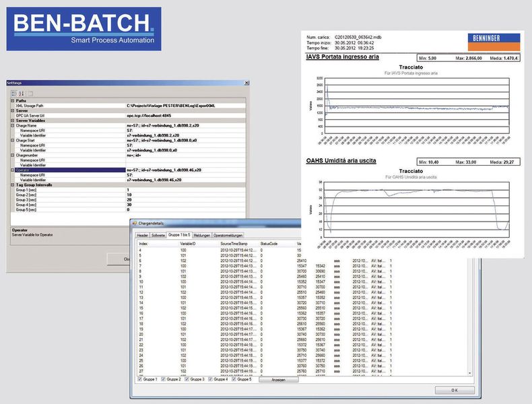Open the Header tab in Chargendetails
532x404 pixels.
click(x=143, y=235)
